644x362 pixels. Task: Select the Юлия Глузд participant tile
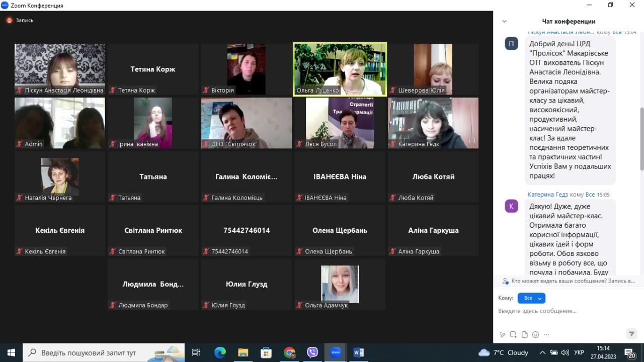point(247,284)
